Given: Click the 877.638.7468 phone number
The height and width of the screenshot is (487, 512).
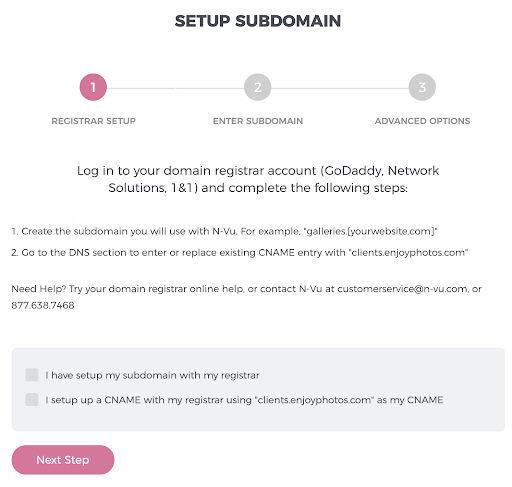Looking at the screenshot, I should [43, 305].
